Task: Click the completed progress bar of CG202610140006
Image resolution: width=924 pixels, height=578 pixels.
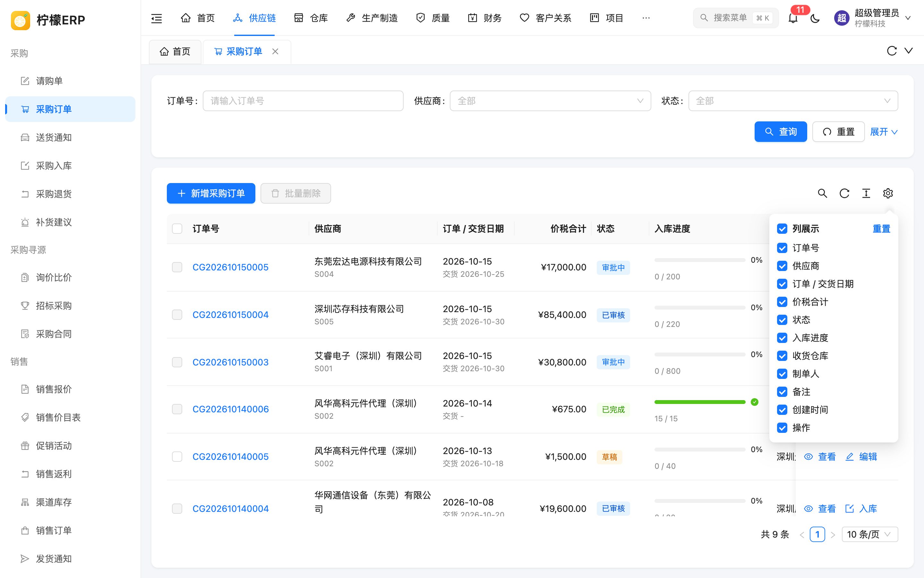Action: coord(700,402)
